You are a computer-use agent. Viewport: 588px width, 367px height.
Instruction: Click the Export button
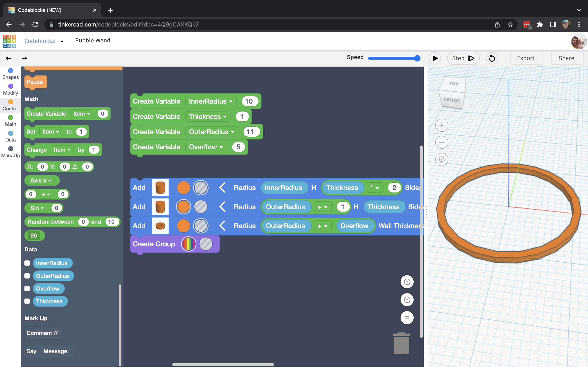coord(526,58)
